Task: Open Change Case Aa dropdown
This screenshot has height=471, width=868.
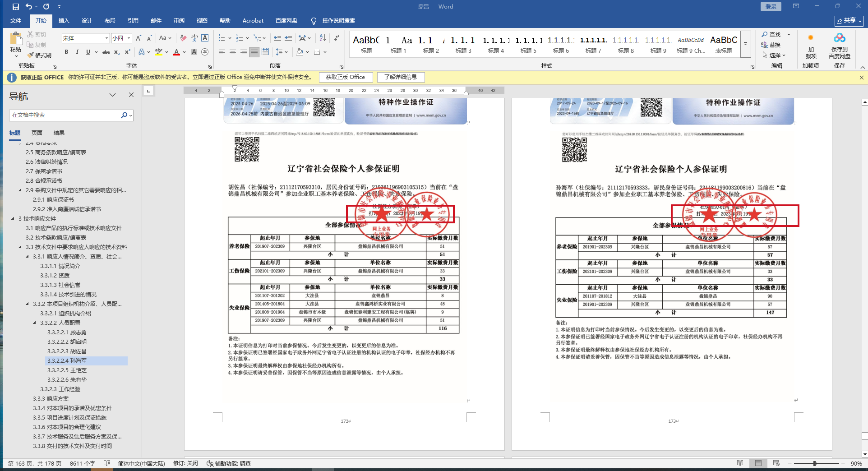Action: click(x=165, y=38)
